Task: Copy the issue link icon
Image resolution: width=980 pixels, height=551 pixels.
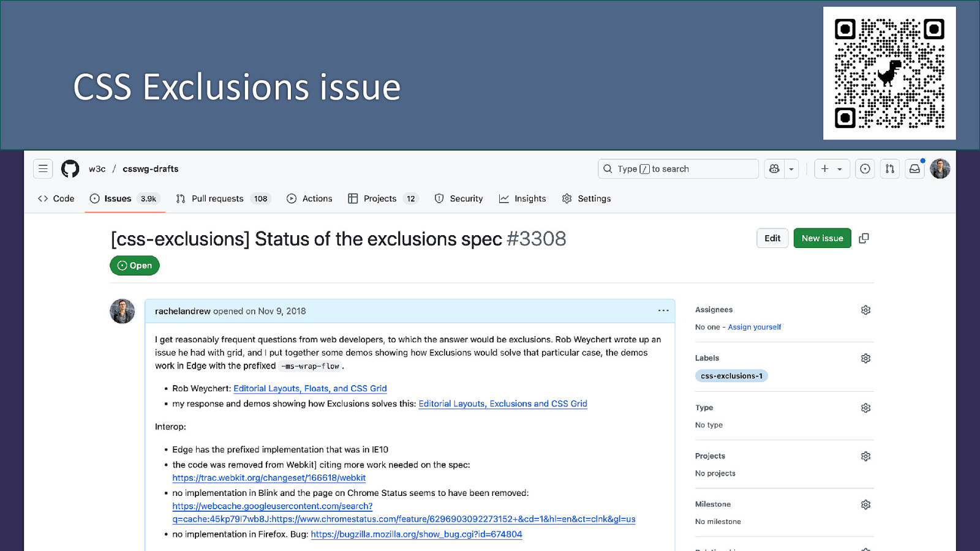Action: click(x=864, y=238)
